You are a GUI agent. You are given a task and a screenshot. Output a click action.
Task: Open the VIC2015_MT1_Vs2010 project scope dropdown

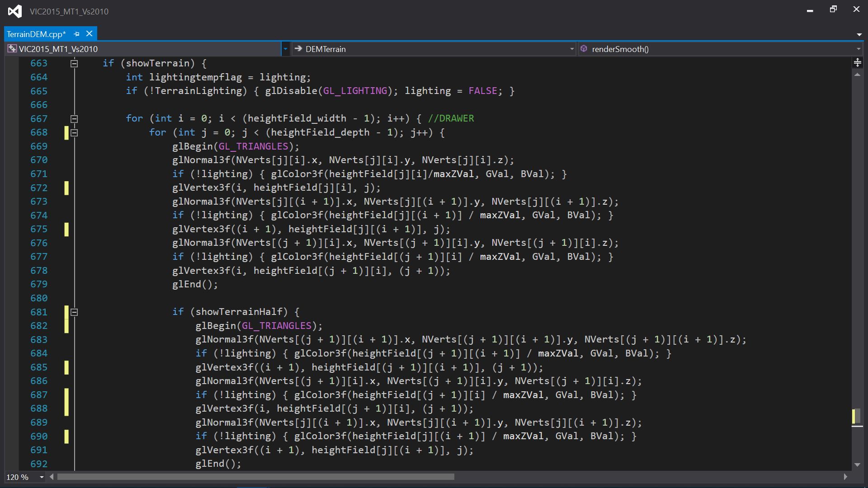tap(285, 49)
